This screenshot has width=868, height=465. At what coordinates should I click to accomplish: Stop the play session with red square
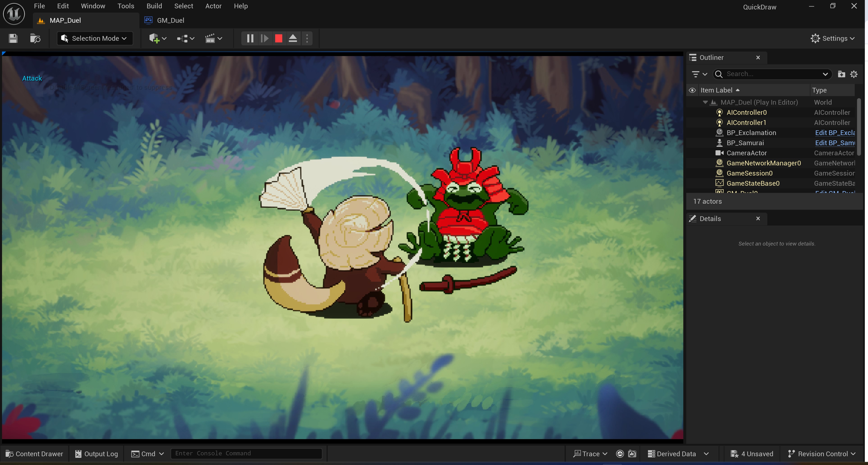click(279, 38)
